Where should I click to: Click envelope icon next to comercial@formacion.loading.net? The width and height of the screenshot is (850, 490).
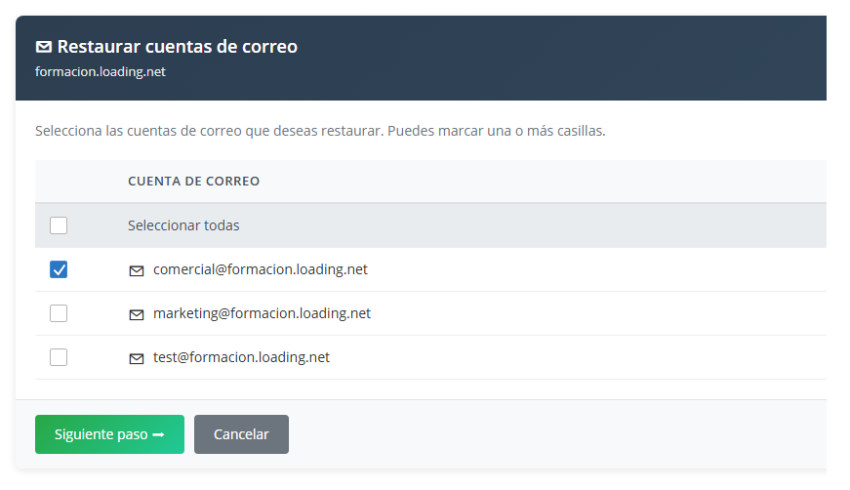(137, 270)
